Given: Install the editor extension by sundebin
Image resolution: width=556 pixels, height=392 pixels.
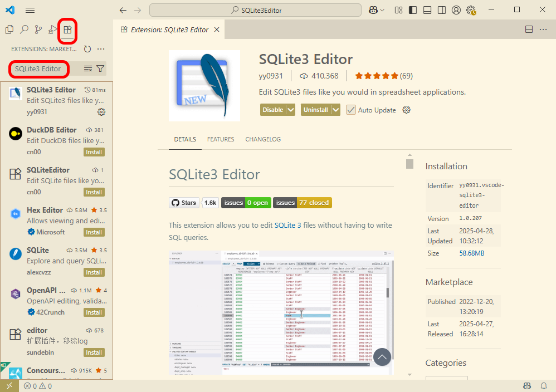Looking at the screenshot, I should click(x=94, y=352).
